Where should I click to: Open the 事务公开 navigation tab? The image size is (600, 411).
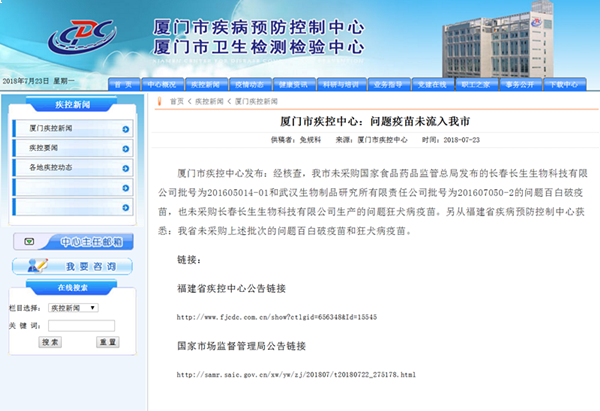(x=520, y=84)
